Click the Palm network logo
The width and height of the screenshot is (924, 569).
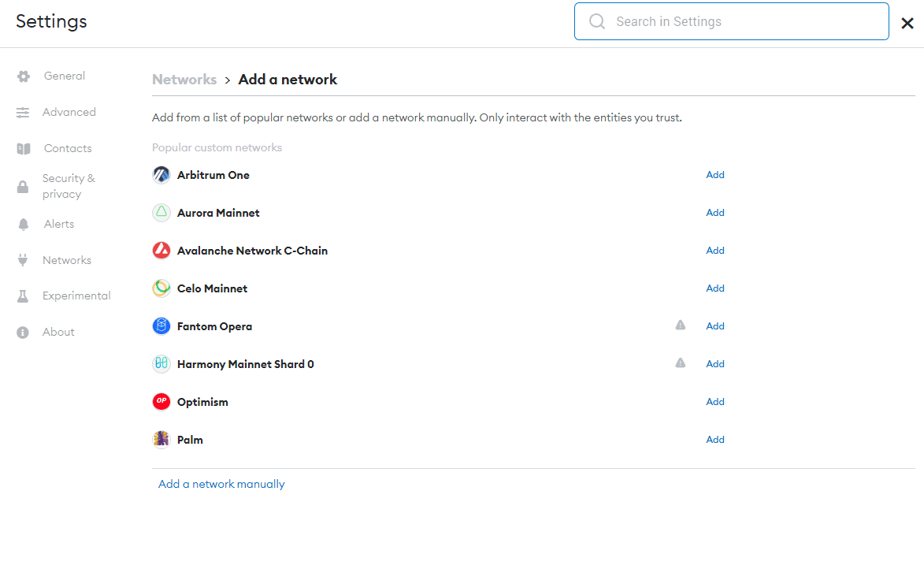tap(161, 439)
